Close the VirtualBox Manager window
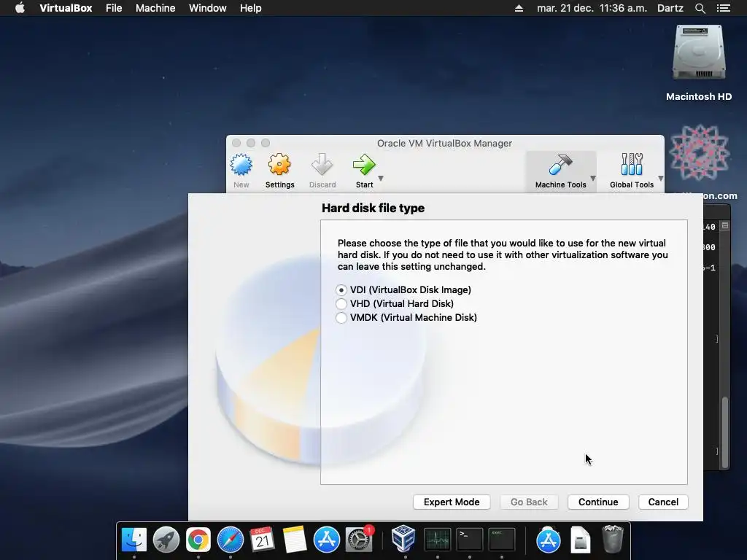The image size is (747, 560). [236, 143]
